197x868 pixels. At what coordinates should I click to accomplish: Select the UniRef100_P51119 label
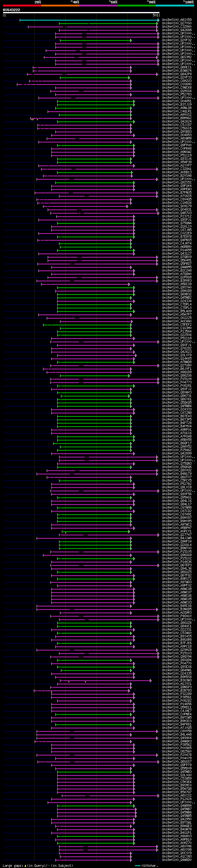click(177, 155)
